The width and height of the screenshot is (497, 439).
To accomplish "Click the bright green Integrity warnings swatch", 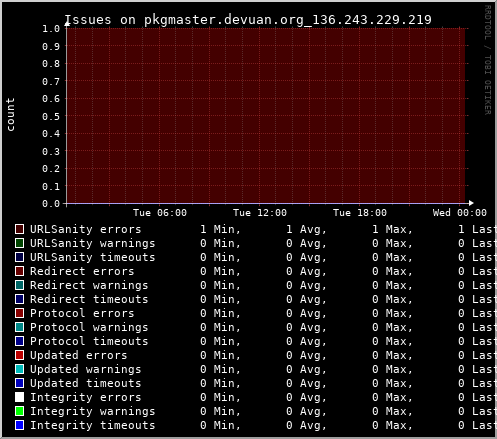I will click(x=19, y=411).
